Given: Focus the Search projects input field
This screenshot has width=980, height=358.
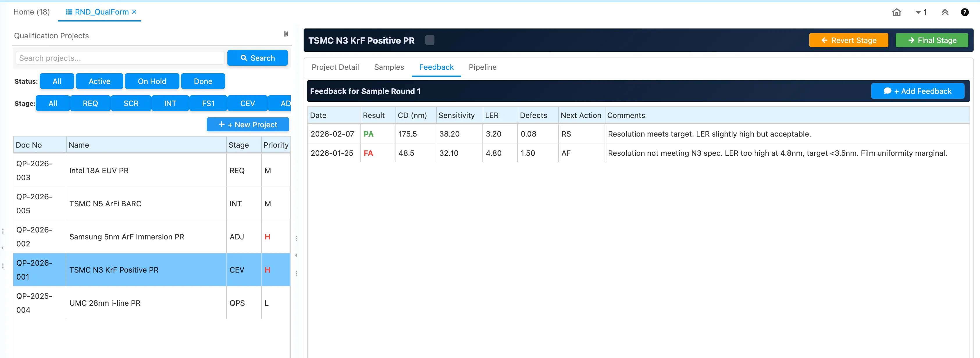Looking at the screenshot, I should coord(120,58).
